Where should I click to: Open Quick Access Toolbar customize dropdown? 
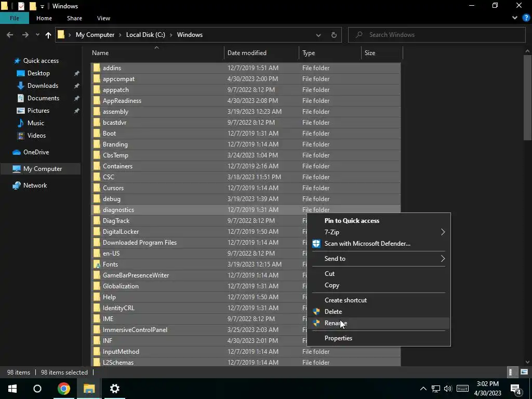[43, 6]
